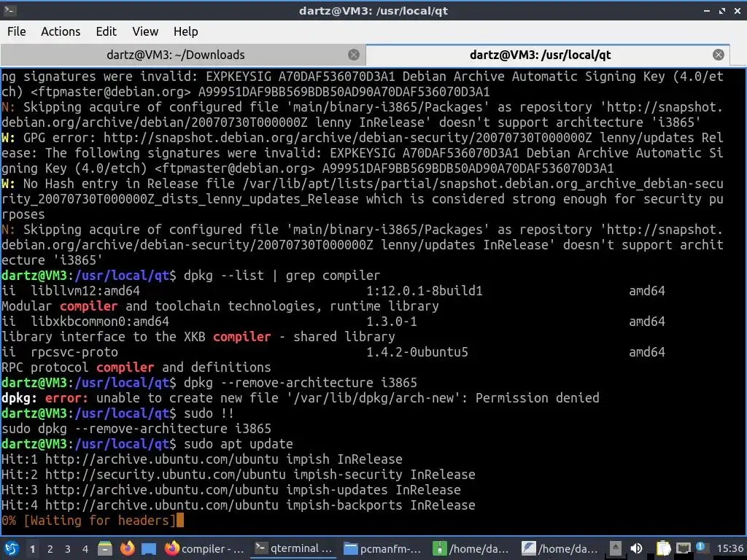Click the show desktop icon
The image size is (747, 560).
coord(149,548)
